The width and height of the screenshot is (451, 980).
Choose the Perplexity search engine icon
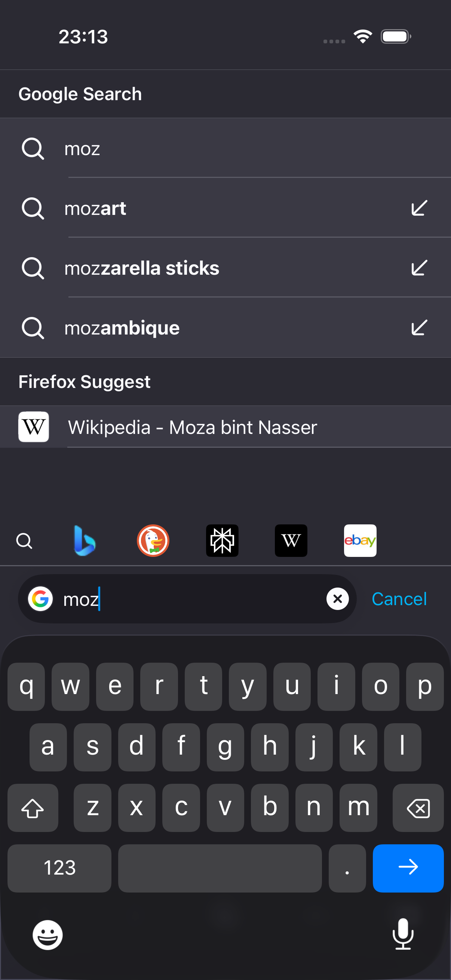[x=222, y=540]
